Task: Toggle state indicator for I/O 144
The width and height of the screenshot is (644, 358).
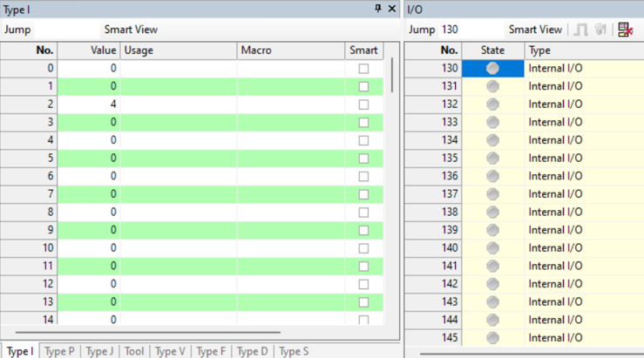Action: [492, 320]
